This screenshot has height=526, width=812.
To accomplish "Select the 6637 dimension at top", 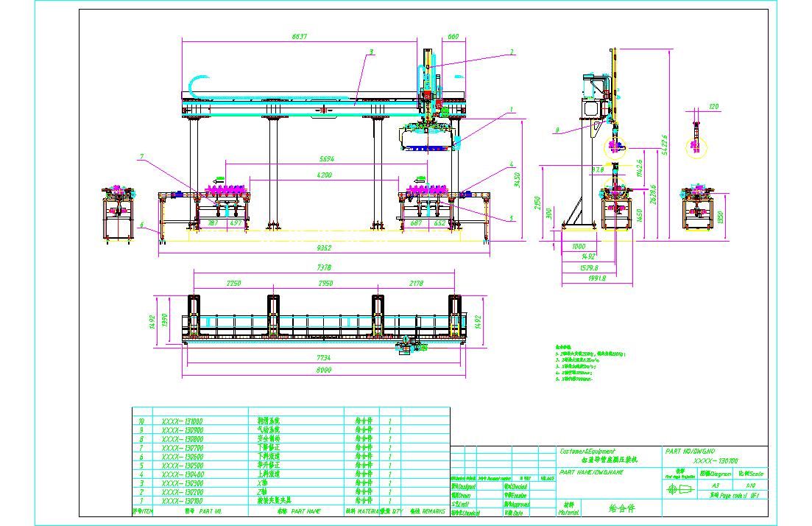I will point(300,35).
